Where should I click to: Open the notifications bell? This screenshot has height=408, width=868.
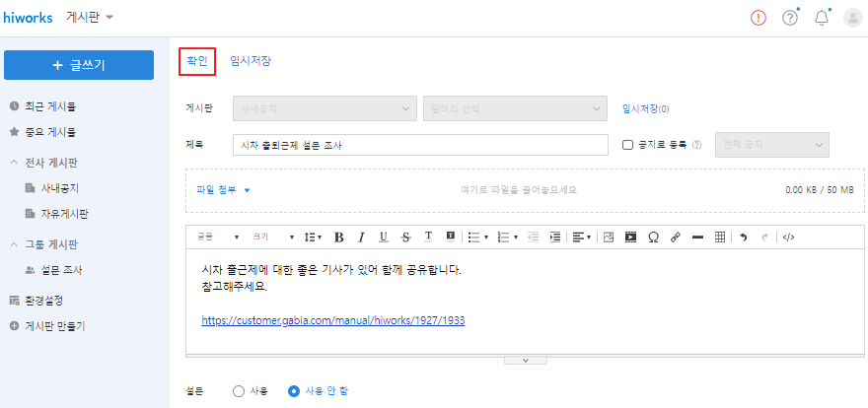tap(822, 18)
